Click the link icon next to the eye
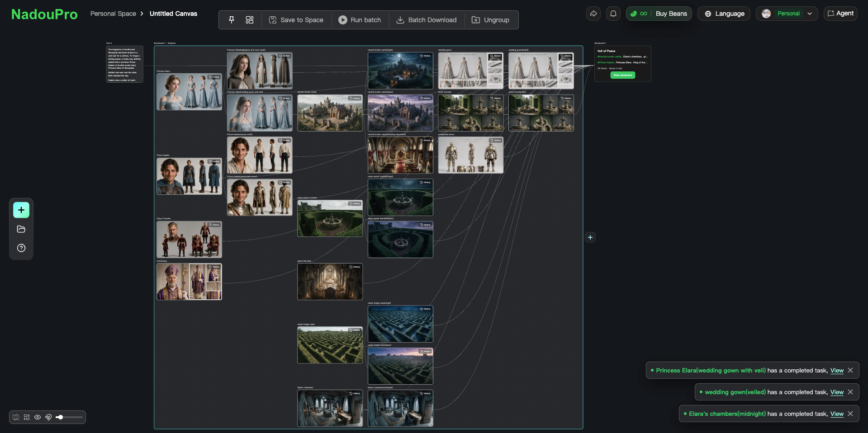Viewport: 868px width, 433px height. point(48,417)
